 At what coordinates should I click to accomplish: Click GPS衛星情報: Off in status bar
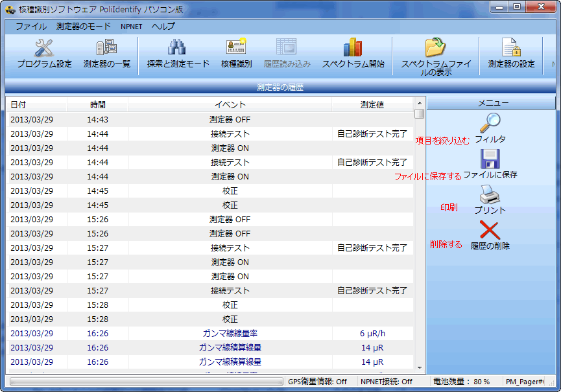pyautogui.click(x=317, y=382)
